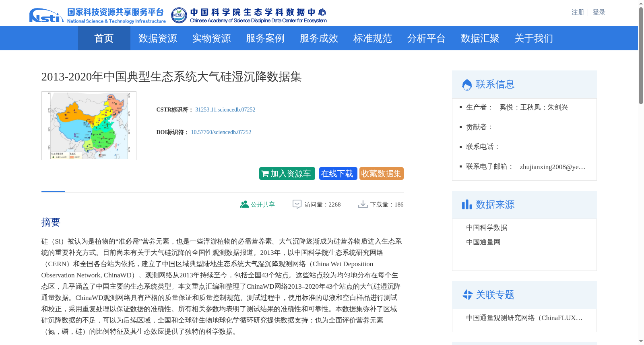The width and height of the screenshot is (644, 345).
Task: Open the 服务成效 menu
Action: tap(319, 38)
